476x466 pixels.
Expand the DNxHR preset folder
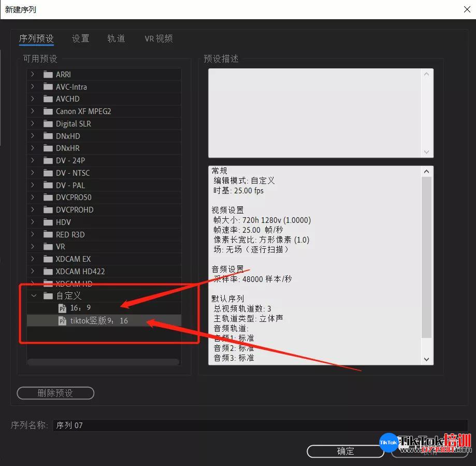[x=33, y=148]
